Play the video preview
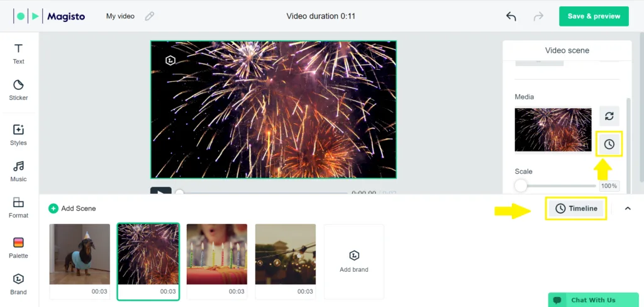Viewport: 644px width, 307px height. pyautogui.click(x=160, y=191)
